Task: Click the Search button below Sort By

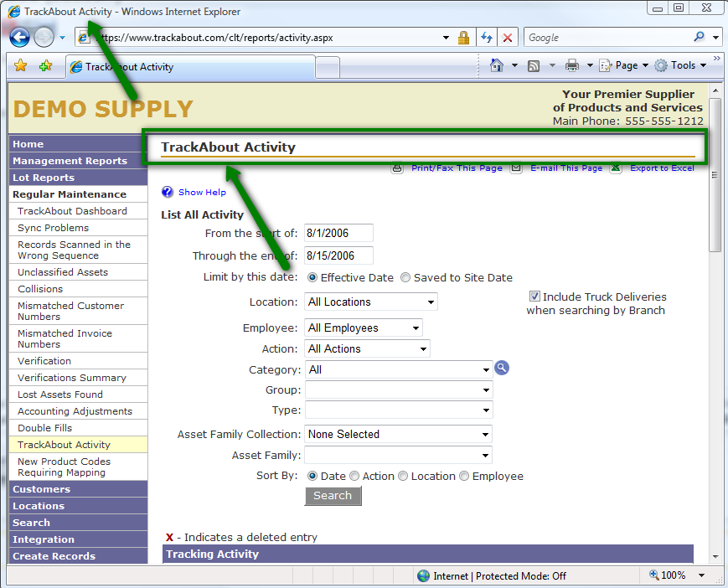Action: (x=333, y=496)
